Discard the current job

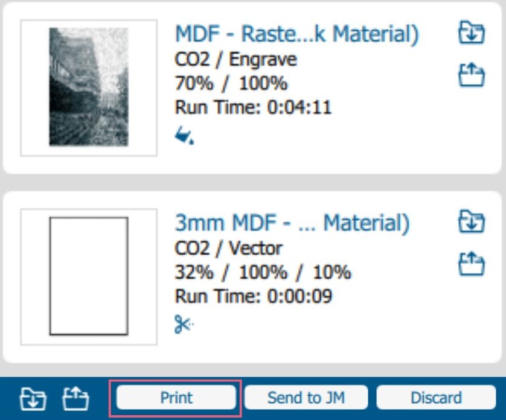tap(435, 398)
